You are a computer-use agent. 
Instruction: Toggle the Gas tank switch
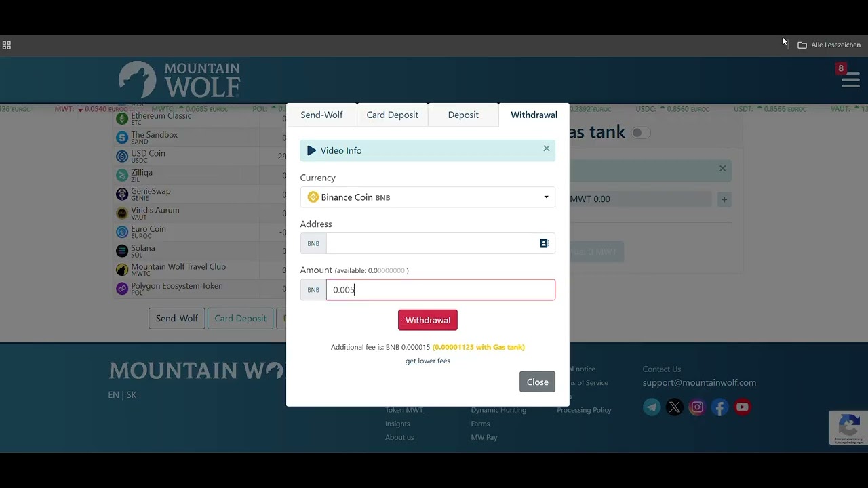tap(640, 133)
